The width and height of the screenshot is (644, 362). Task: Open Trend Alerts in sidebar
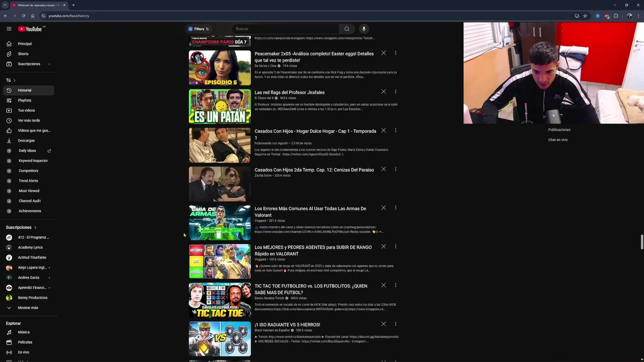click(x=29, y=180)
